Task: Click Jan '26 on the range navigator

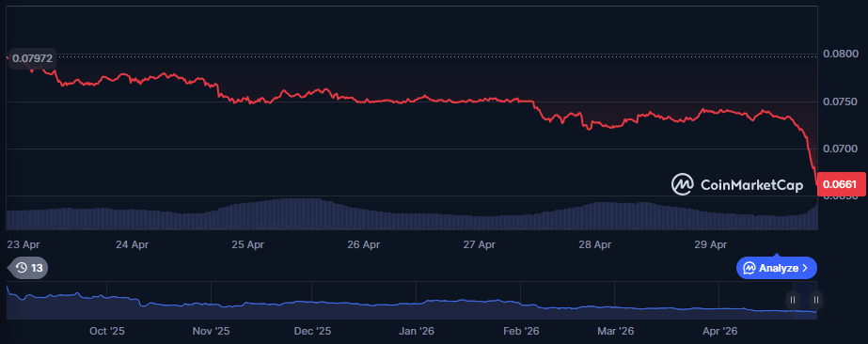Action: (x=417, y=331)
